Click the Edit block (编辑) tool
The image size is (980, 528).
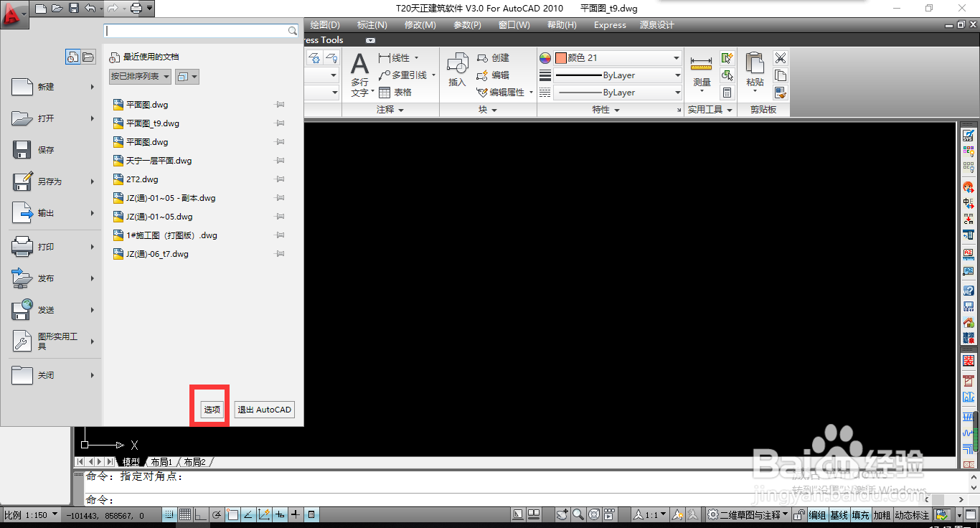click(493, 75)
